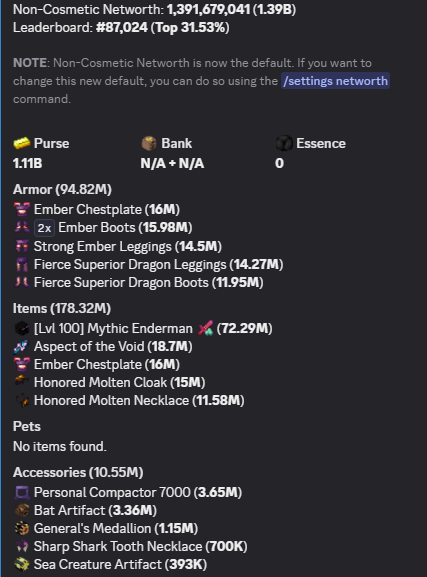Click the Strong Ember Leggings icon

tap(22, 246)
